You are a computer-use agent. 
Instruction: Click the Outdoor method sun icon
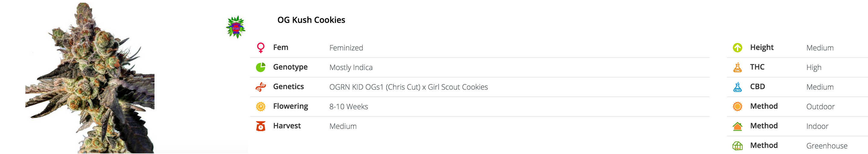(737, 106)
